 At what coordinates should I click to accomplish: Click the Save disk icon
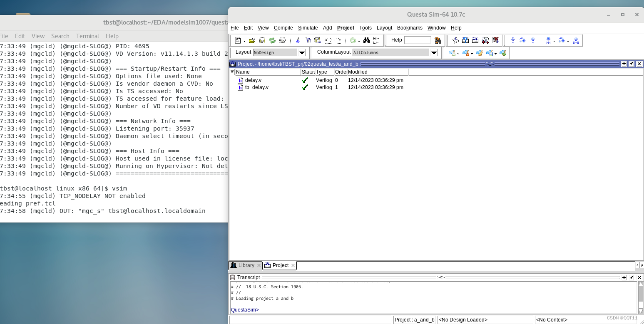click(262, 40)
